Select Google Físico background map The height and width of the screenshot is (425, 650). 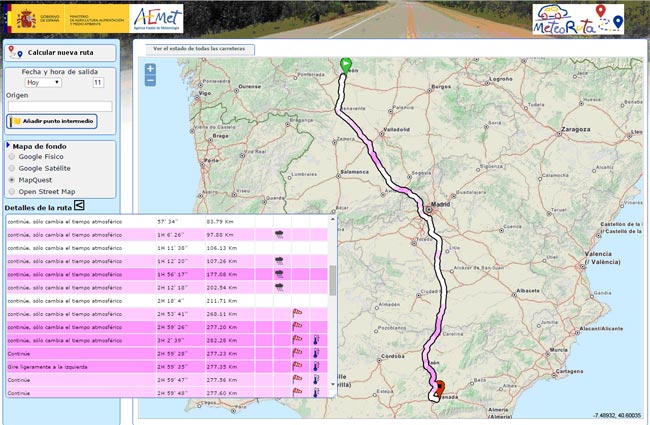click(12, 156)
